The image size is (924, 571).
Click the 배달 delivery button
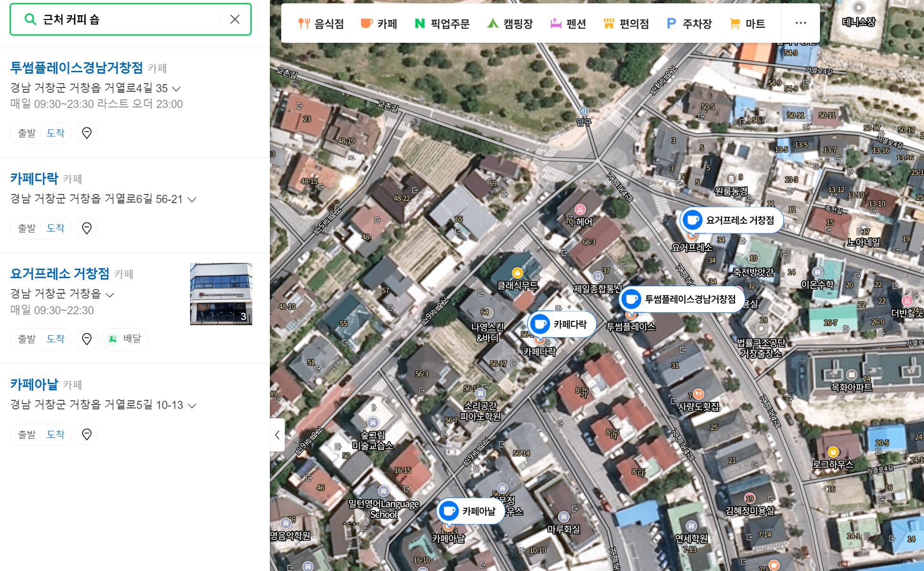[125, 339]
